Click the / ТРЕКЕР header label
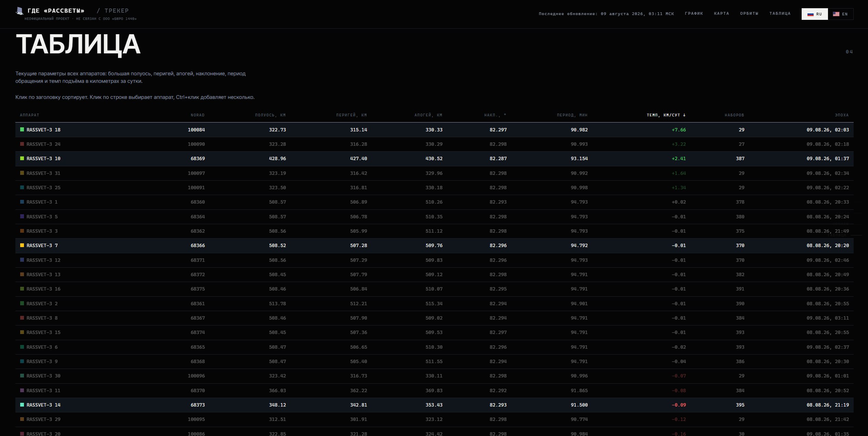Viewport: 868px width, 436px height. (x=113, y=11)
